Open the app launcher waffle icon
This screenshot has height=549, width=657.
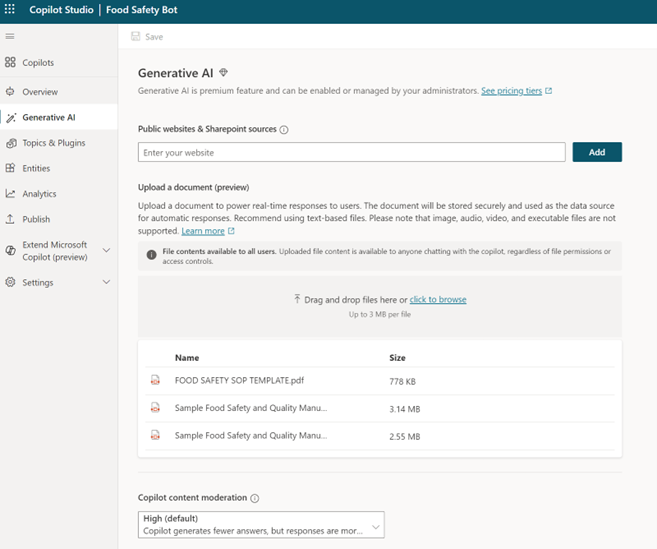coord(10,9)
